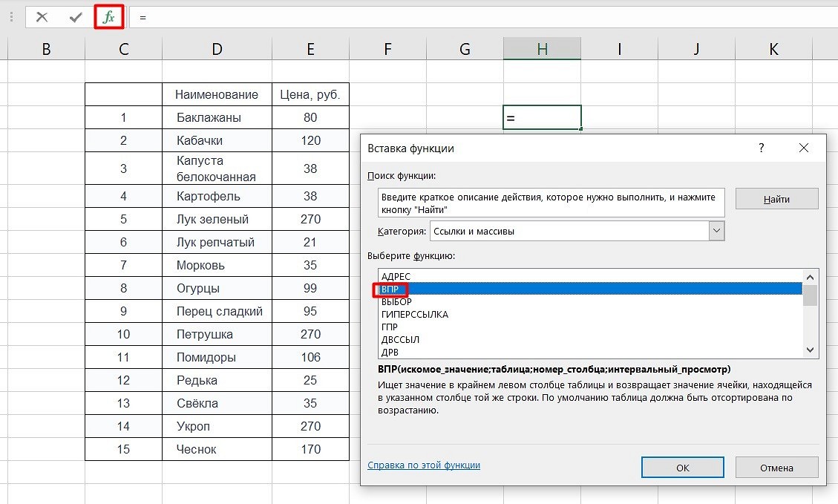
Task: Select ГПР in the function list
Action: (x=591, y=327)
